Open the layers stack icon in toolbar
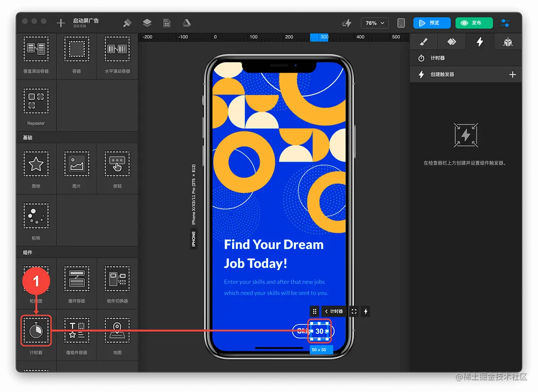 [x=147, y=23]
